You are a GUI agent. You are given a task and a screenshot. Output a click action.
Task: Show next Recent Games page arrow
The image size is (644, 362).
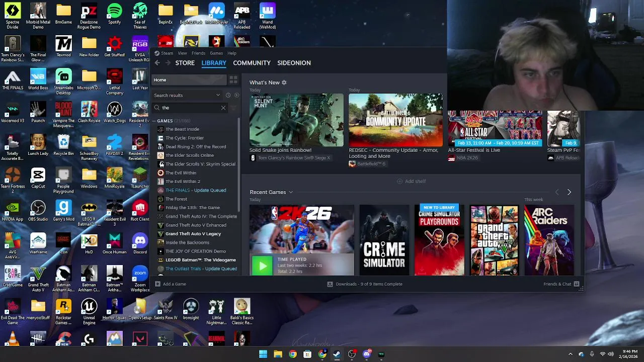(569, 192)
